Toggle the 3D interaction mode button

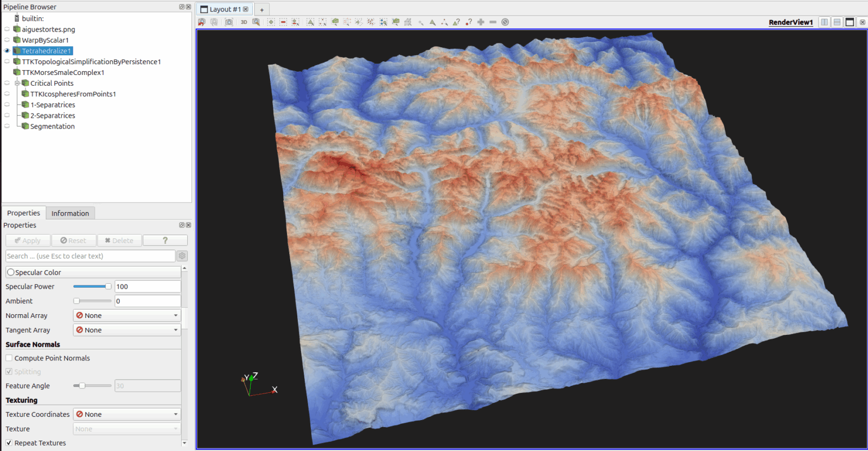244,22
